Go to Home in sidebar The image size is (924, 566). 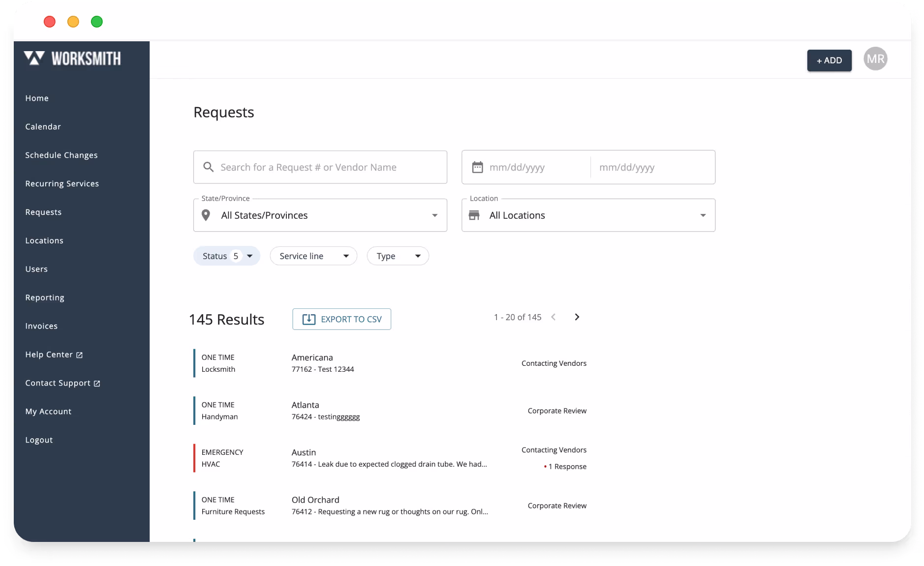[x=37, y=98]
